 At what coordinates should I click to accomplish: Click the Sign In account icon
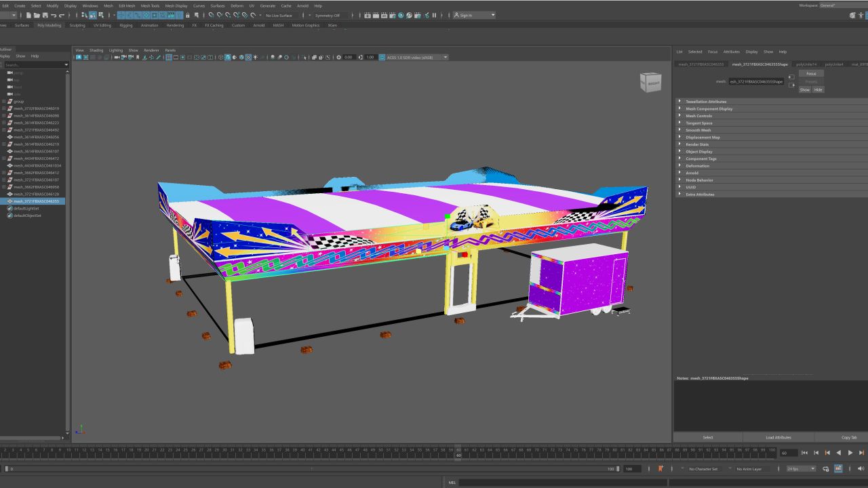point(457,15)
